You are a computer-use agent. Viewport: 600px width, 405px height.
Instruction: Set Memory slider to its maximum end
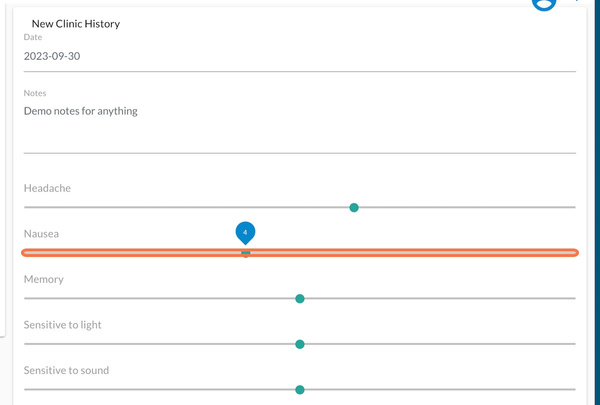(x=575, y=298)
